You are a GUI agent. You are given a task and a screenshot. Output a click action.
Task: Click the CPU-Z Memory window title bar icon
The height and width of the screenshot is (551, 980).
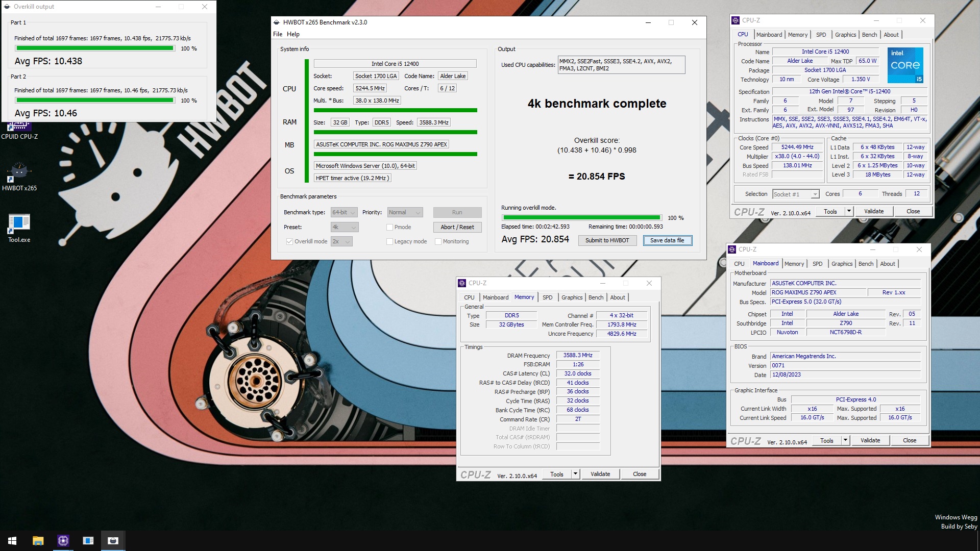pyautogui.click(x=462, y=283)
